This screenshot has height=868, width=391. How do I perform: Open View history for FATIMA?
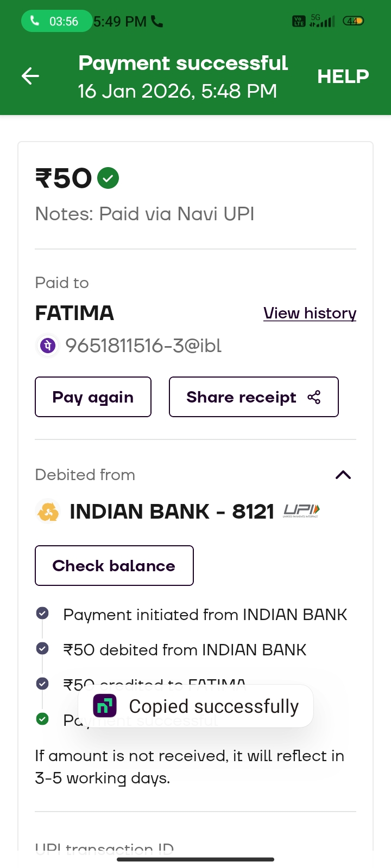(310, 314)
